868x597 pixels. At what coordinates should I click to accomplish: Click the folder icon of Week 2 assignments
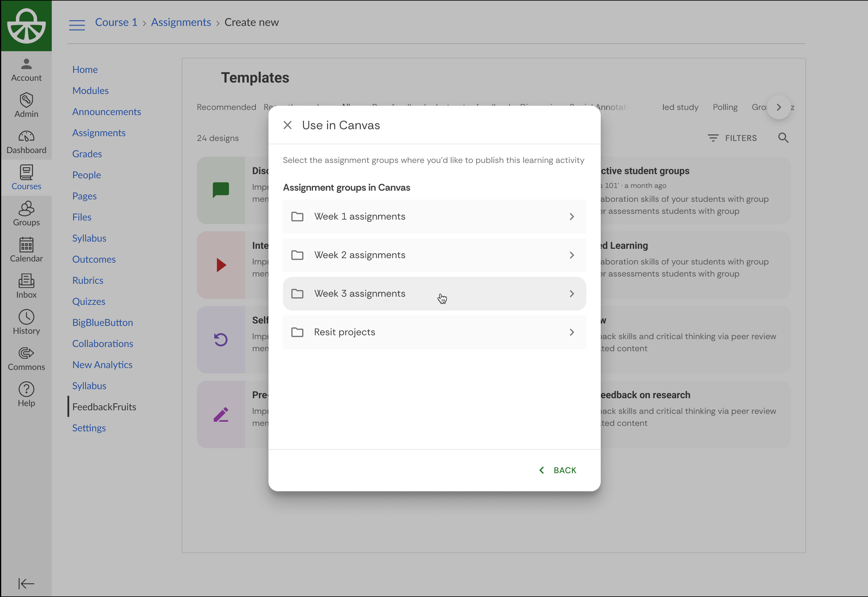(297, 255)
